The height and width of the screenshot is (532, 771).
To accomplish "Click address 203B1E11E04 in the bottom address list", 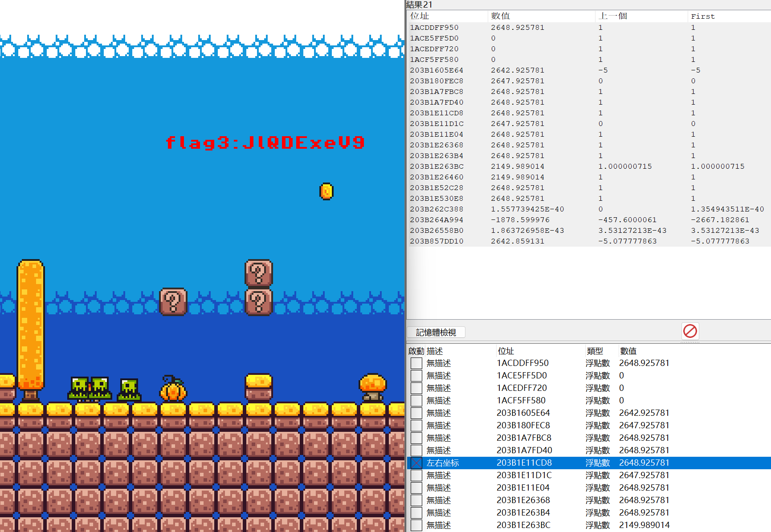I will (x=523, y=488).
